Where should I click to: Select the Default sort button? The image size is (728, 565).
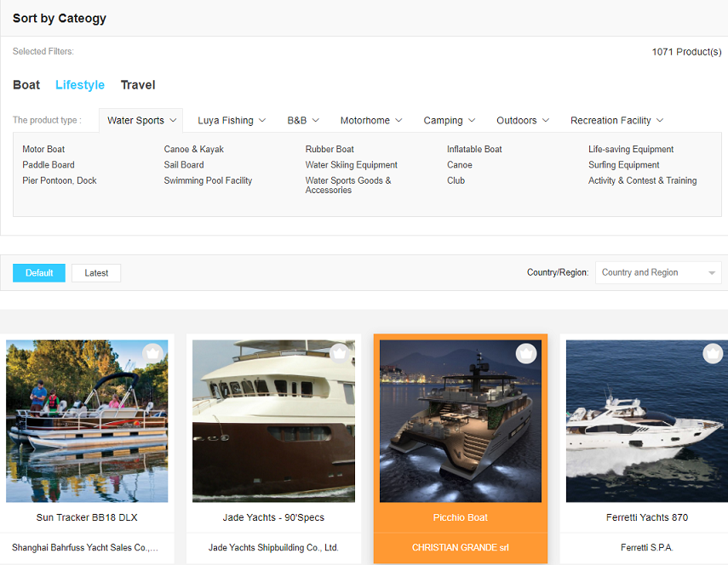(x=39, y=273)
